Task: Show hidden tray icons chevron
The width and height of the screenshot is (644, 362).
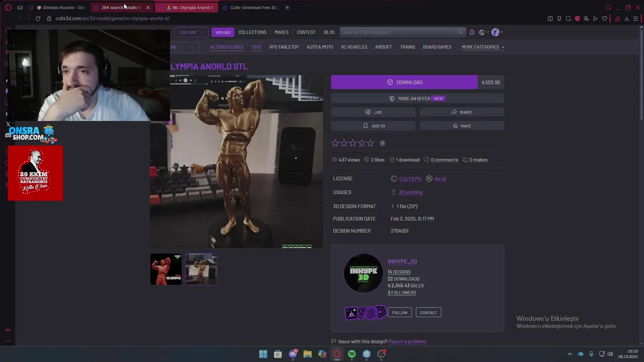Action: pyautogui.click(x=570, y=354)
